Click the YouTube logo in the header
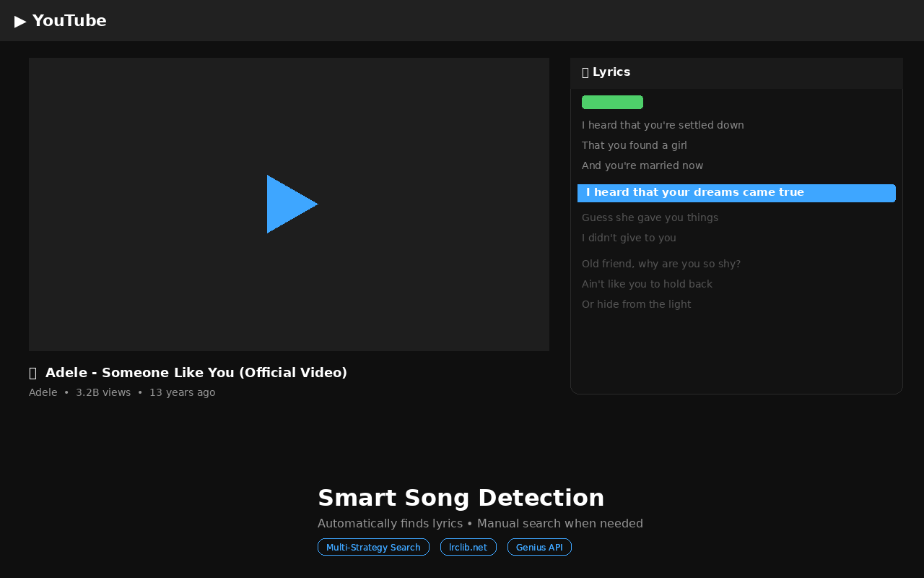This screenshot has width=924, height=578. pos(61,21)
